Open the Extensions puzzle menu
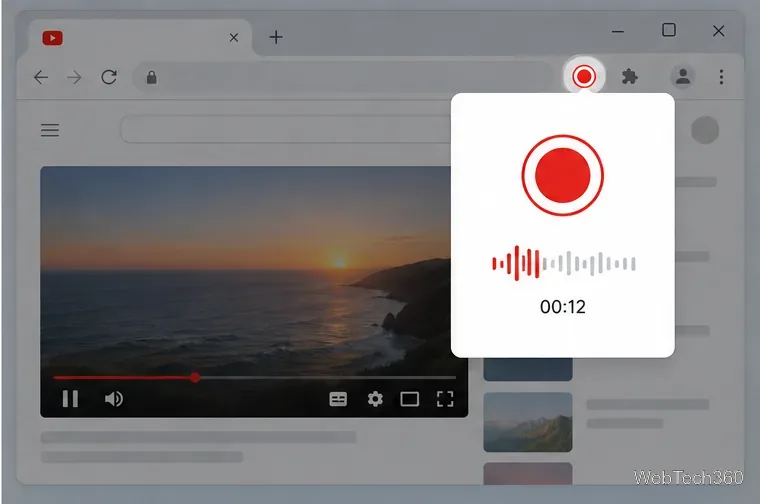The width and height of the screenshot is (760, 504). (x=629, y=77)
